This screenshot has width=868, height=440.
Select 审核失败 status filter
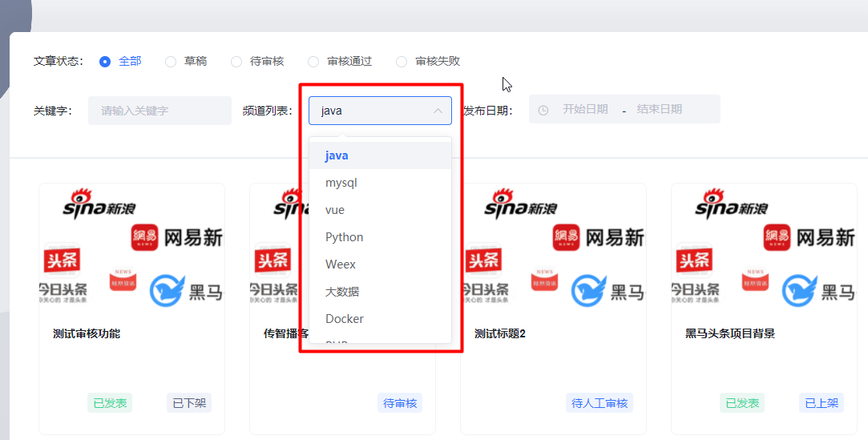coord(402,62)
